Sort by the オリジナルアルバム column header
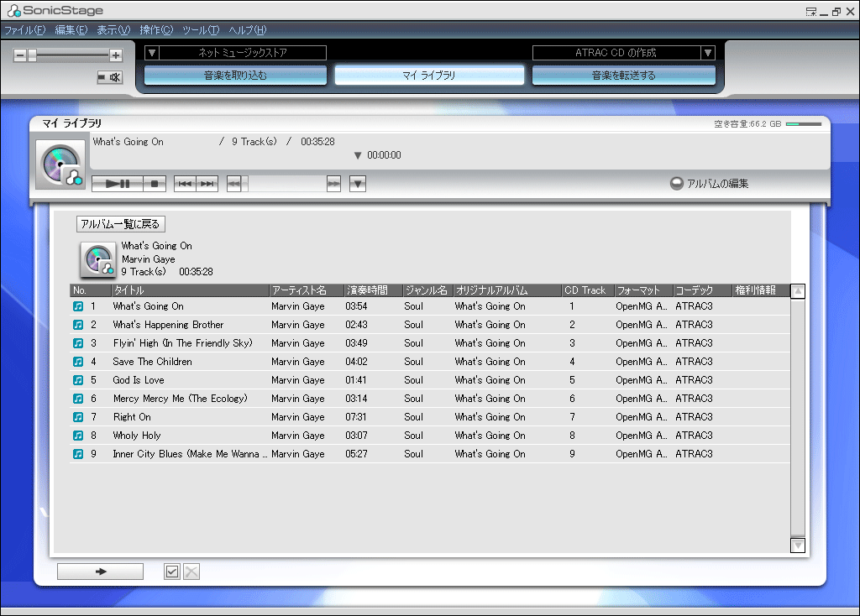 click(x=507, y=290)
